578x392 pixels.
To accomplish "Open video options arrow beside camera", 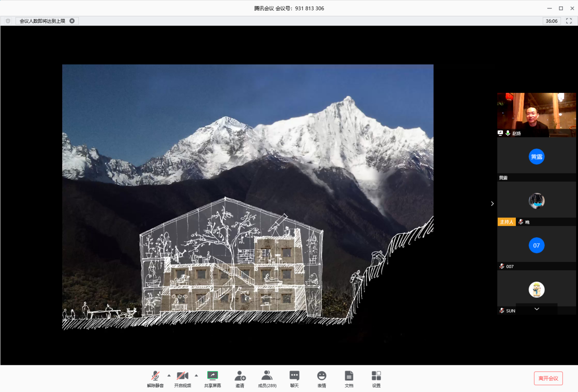I will 196,376.
